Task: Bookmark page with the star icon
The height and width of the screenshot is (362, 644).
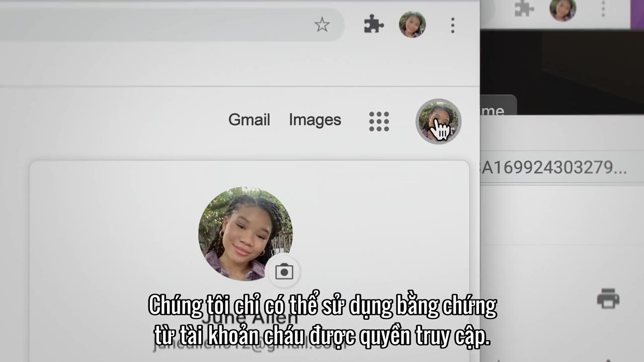Action: (x=322, y=24)
